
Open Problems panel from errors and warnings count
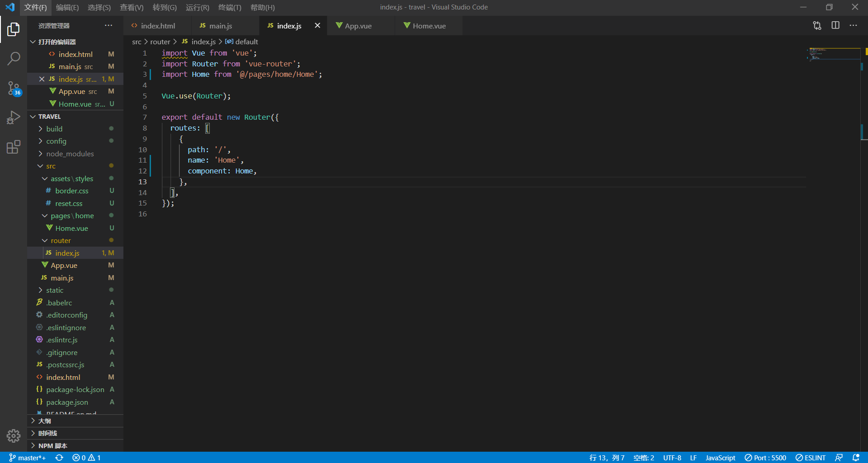click(87, 458)
